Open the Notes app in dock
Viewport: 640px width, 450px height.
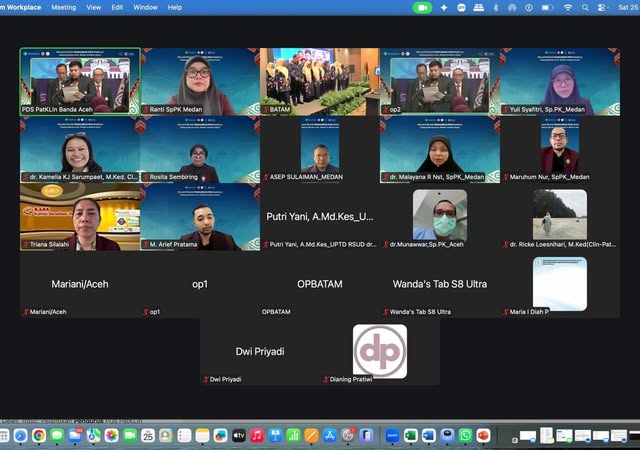tap(202, 436)
